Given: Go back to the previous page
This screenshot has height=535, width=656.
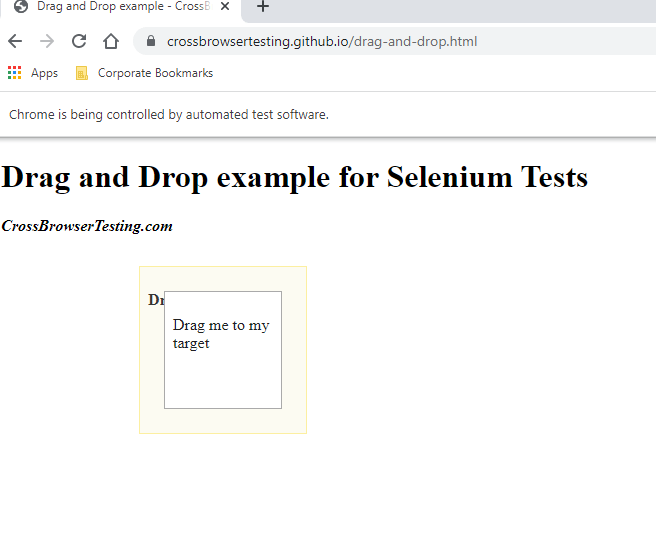Looking at the screenshot, I should pyautogui.click(x=14, y=41).
